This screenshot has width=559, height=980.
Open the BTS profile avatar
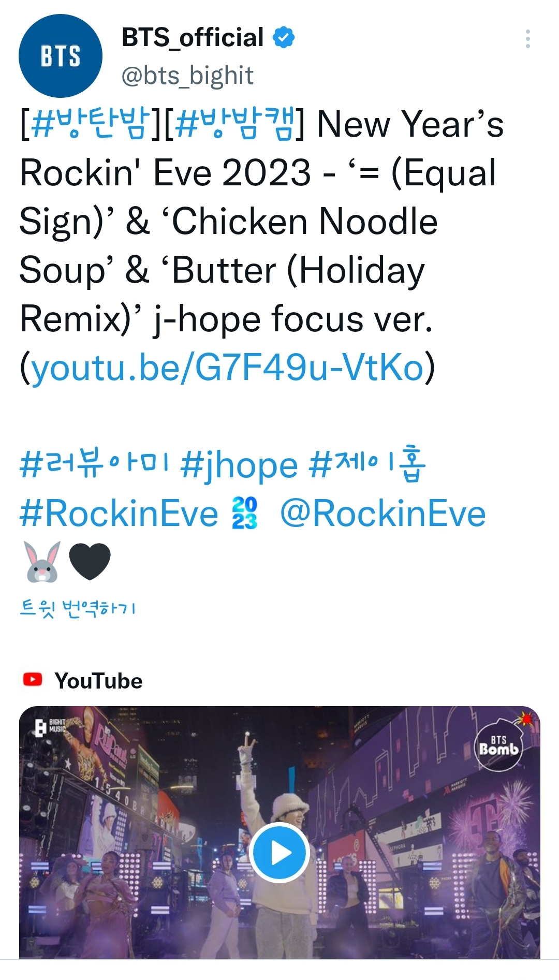pos(61,56)
